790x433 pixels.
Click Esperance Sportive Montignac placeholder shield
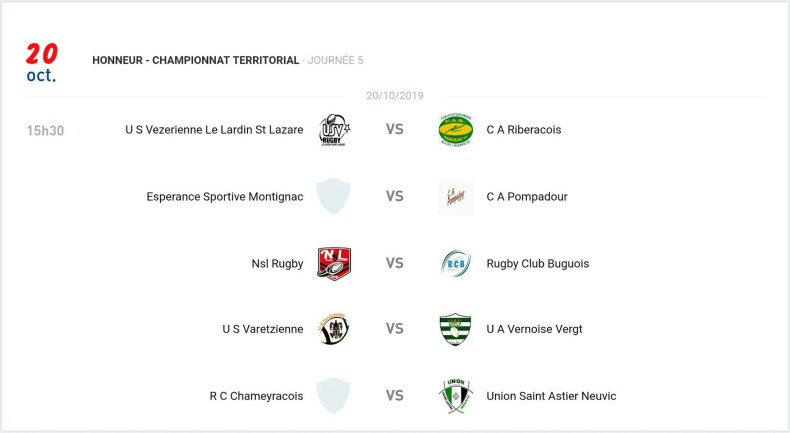tap(333, 197)
